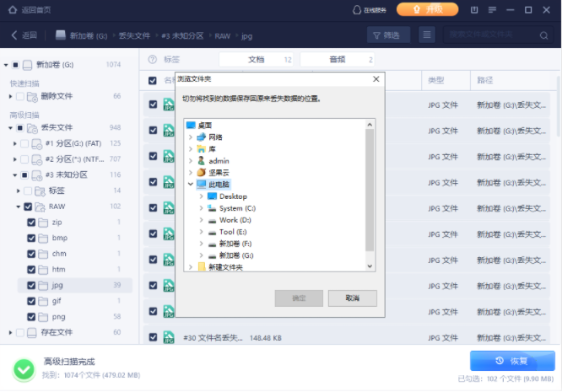Expand the 新建文件夹 node in the dialog
The image size is (562, 392).
tap(191, 267)
